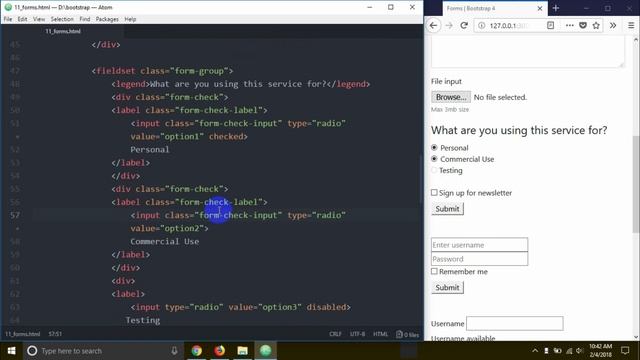The width and height of the screenshot is (640, 360).
Task: Click line ending CRLF in status bar
Action: point(335,334)
